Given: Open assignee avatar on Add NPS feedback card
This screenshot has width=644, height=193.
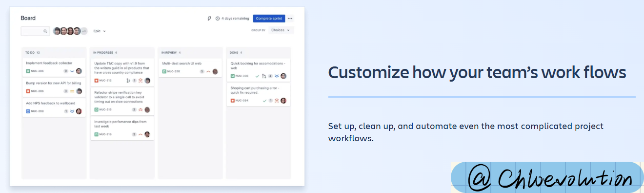Looking at the screenshot, I should coord(79,111).
